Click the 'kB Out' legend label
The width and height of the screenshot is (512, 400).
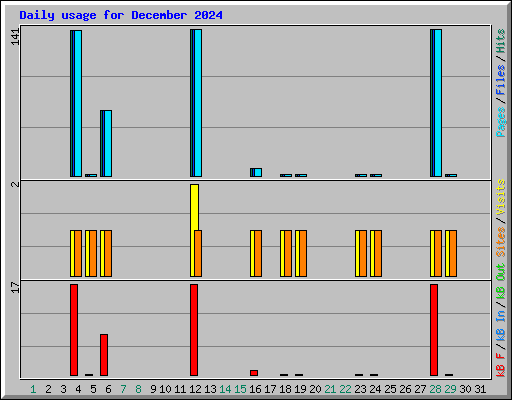tap(501, 282)
